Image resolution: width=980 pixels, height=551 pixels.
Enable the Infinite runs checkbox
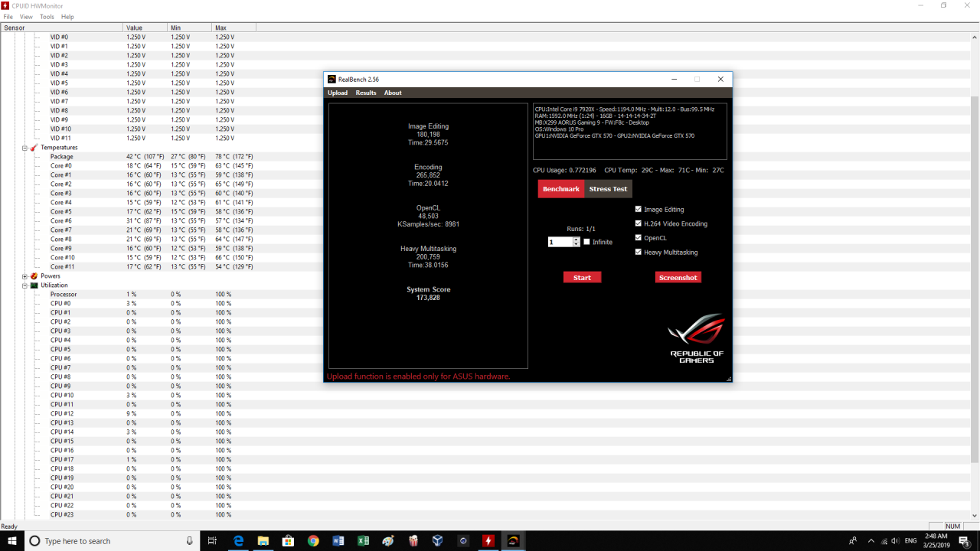[x=586, y=242]
